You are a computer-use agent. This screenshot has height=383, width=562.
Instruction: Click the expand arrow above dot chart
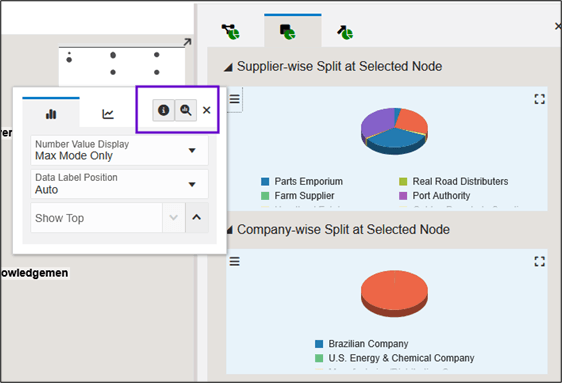(187, 42)
